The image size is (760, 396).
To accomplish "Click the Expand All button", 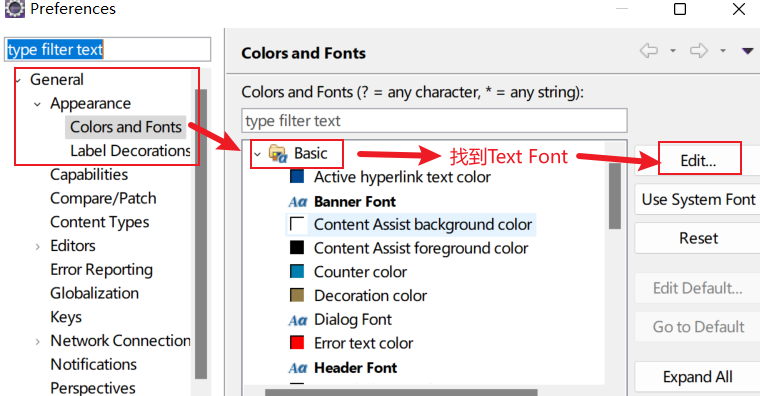I will [x=698, y=377].
